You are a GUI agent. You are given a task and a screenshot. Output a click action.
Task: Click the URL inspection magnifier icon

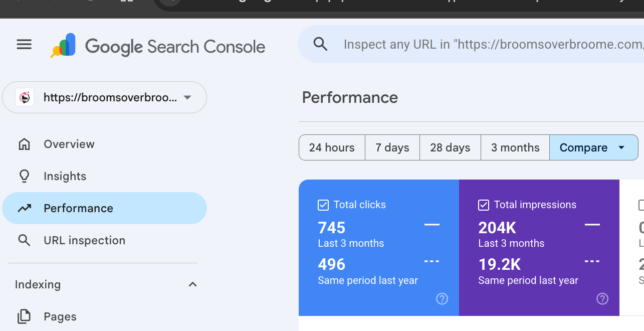(24, 240)
